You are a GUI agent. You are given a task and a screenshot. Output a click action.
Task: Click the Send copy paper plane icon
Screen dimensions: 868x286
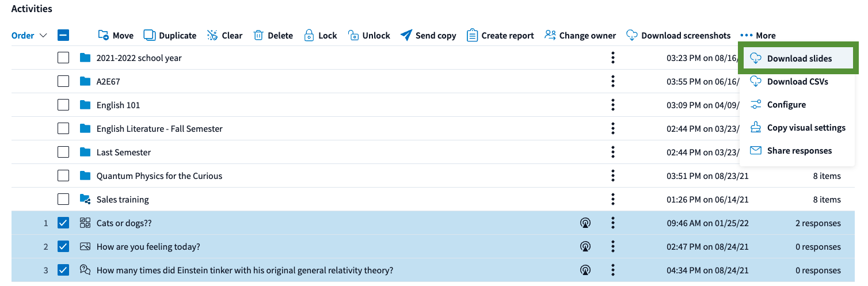(x=406, y=36)
